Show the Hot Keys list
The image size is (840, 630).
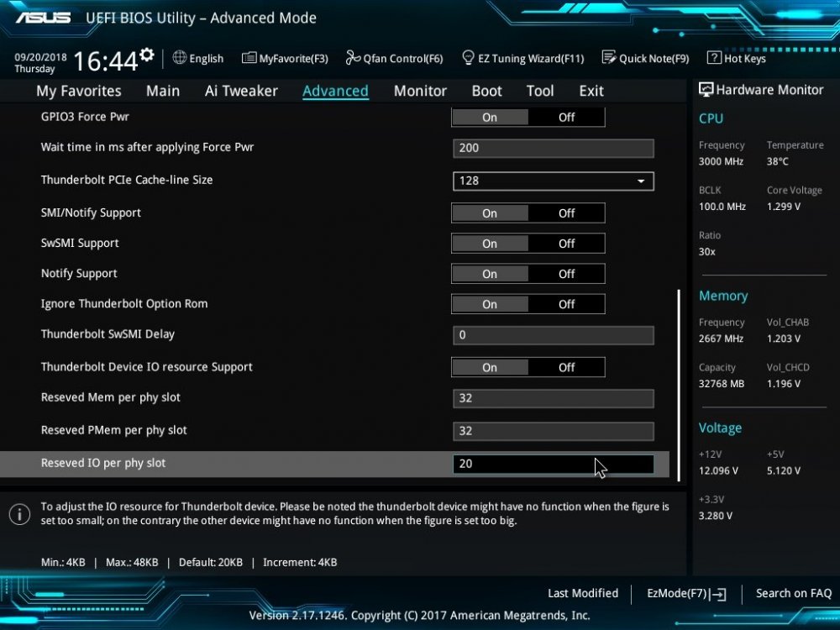tap(744, 59)
